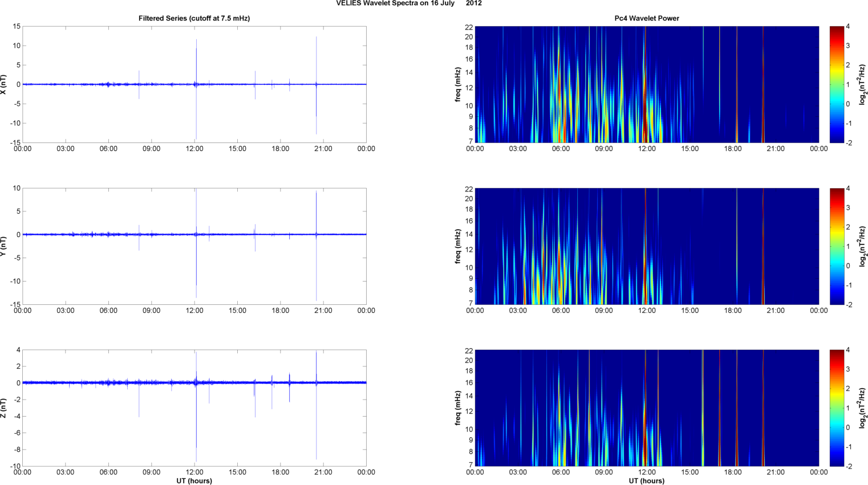This screenshot has height=485, width=868.
Task: Click the 'Filtered Series (cutoff at 7.5 mHz)' heading
Action: (x=194, y=18)
